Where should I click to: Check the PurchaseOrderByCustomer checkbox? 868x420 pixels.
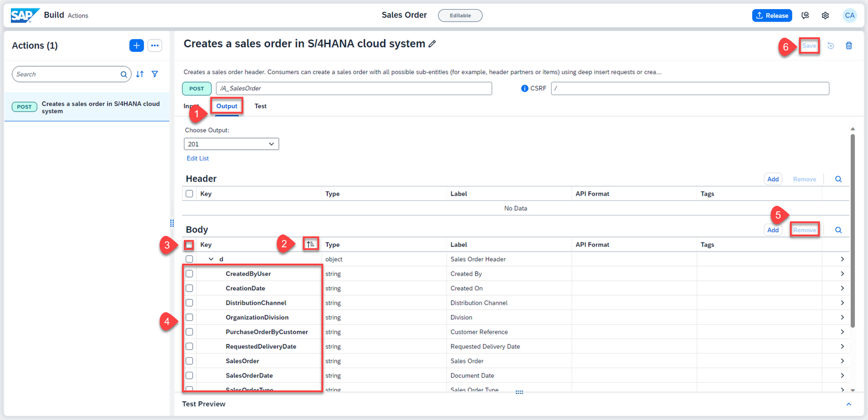tap(189, 332)
